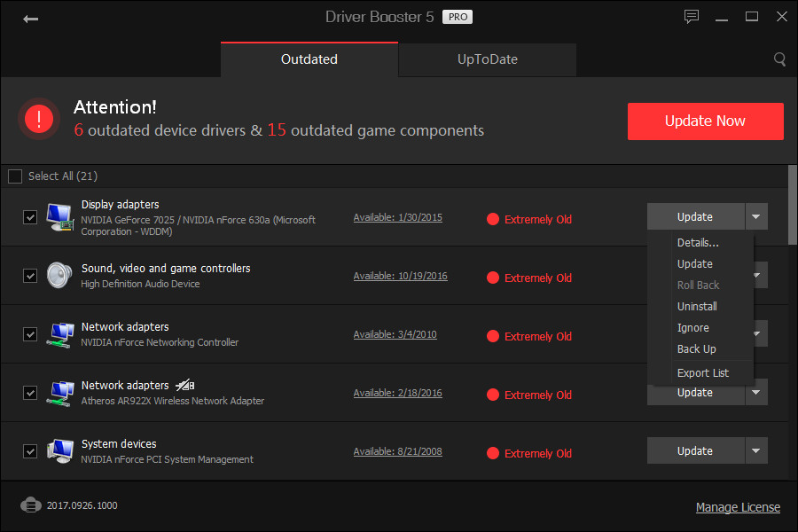The height and width of the screenshot is (532, 798).
Task: Click the High Definition Audio Device icon
Action: point(59,276)
